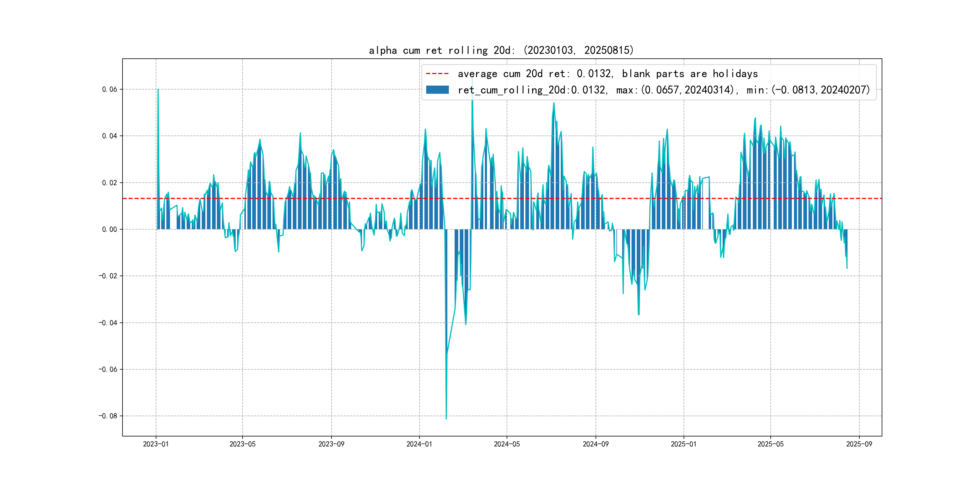Click the 2023-01 x-axis tick label
Viewport: 980px width, 490px height.
(x=155, y=444)
